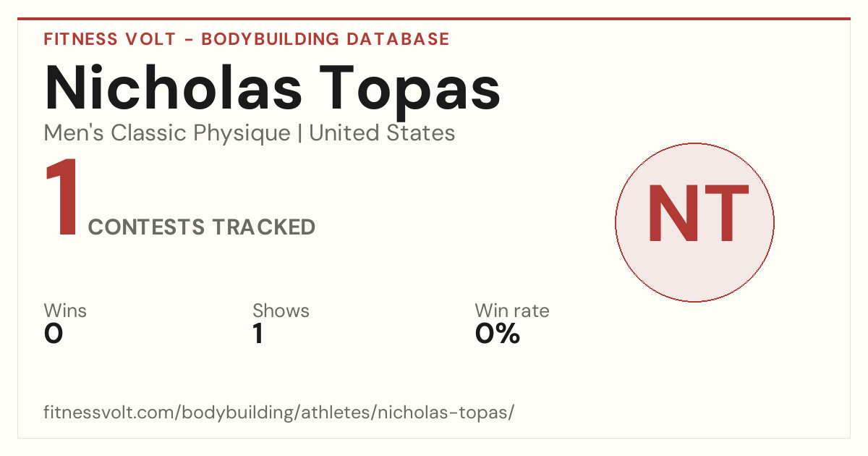Click the letters NT inside the circle
This screenshot has height=456, width=868.
click(x=697, y=214)
